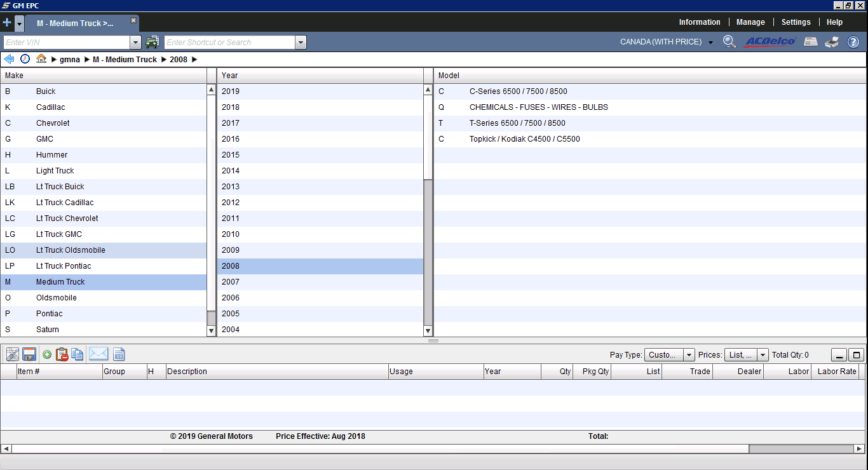This screenshot has height=470, width=868.
Task: Click the 2008 breadcrumb link
Action: 179,60
